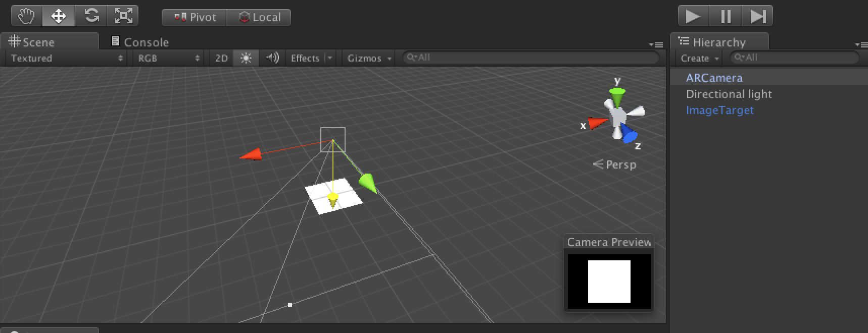Click the Scene view search field

click(531, 58)
